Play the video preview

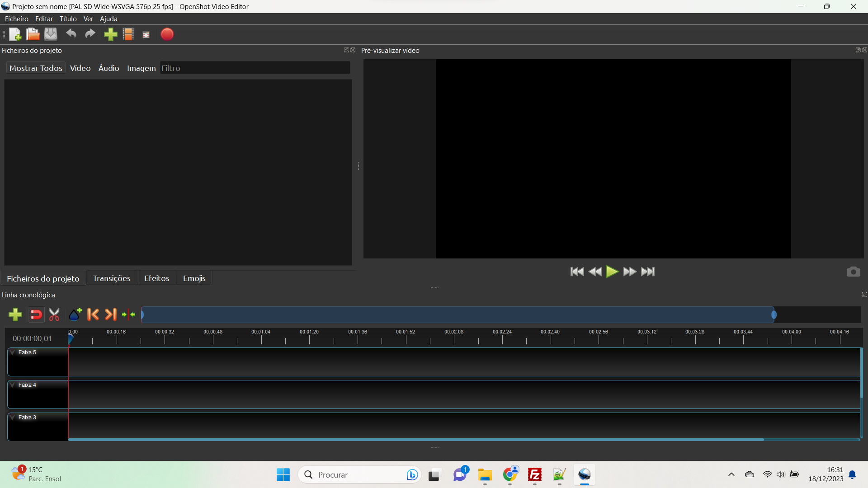[x=612, y=272]
